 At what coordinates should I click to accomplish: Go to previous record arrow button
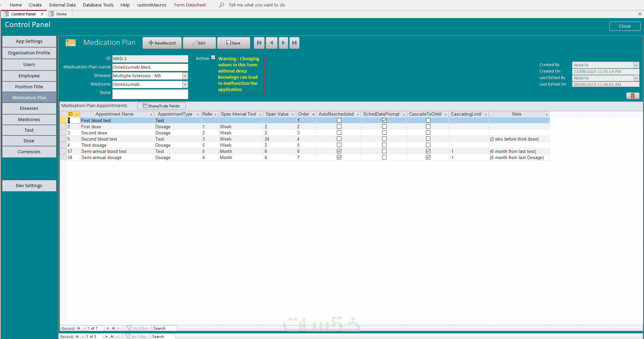(x=272, y=43)
